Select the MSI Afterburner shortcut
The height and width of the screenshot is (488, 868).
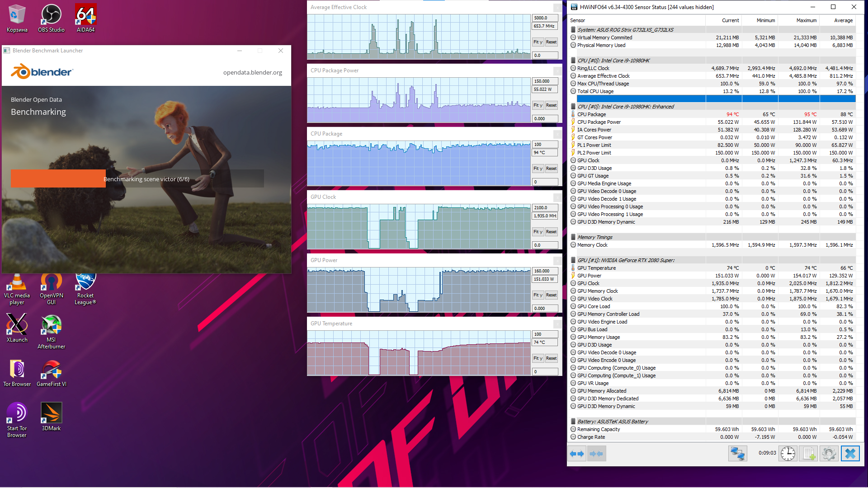[51, 332]
